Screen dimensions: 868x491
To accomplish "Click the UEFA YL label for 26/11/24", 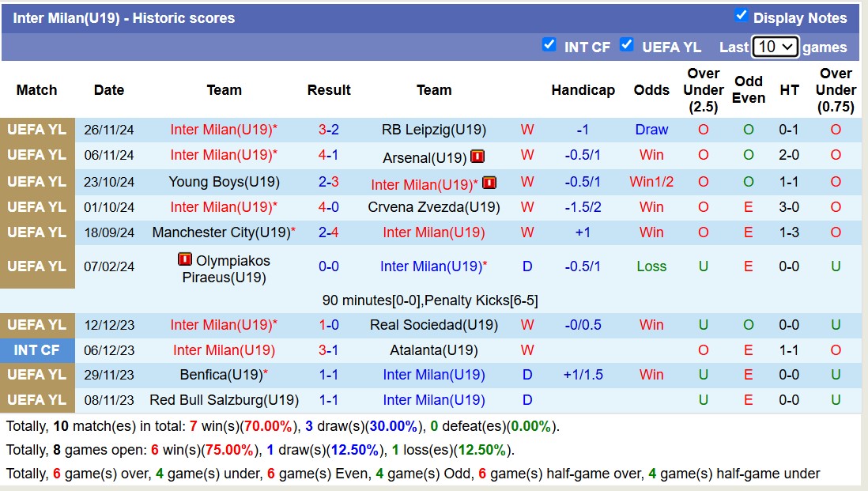I will (37, 130).
